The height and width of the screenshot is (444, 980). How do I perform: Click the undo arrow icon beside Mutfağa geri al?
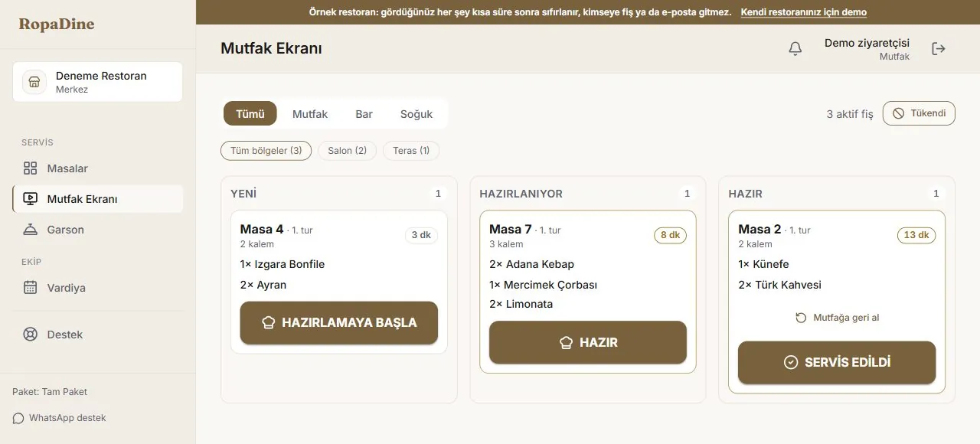801,318
